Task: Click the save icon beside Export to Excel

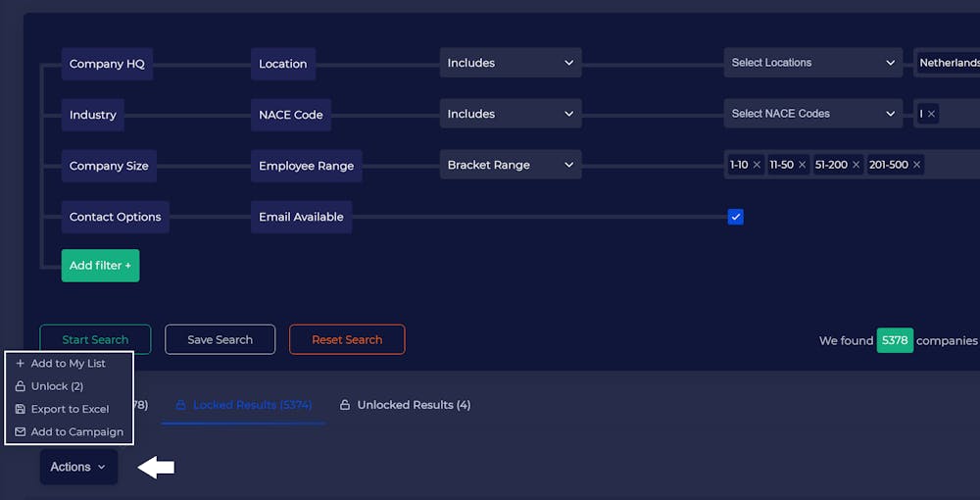Action: click(x=20, y=409)
